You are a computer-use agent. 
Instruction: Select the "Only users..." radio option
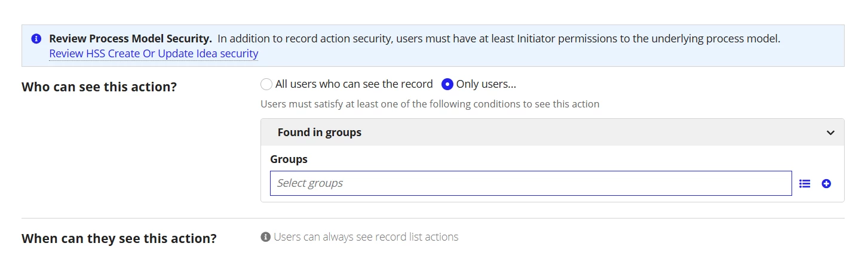tap(447, 84)
